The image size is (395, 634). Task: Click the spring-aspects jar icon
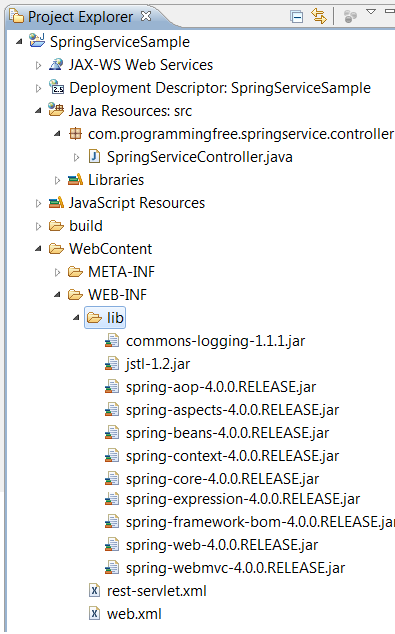tap(112, 410)
